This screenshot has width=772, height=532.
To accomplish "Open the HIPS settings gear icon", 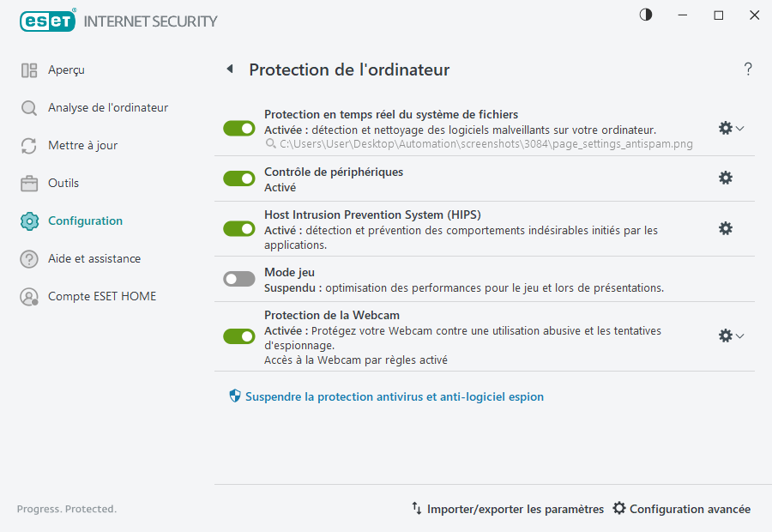I will (726, 228).
